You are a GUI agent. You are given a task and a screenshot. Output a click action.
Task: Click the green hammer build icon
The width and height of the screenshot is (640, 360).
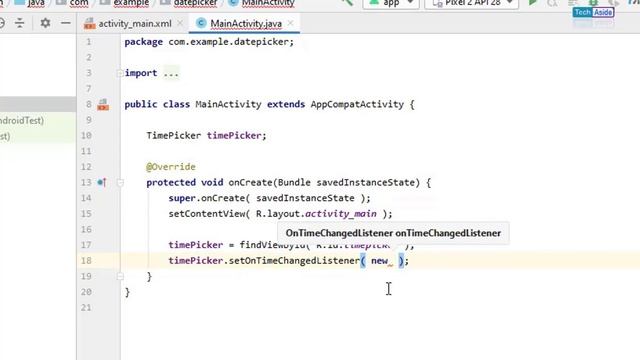click(x=347, y=3)
